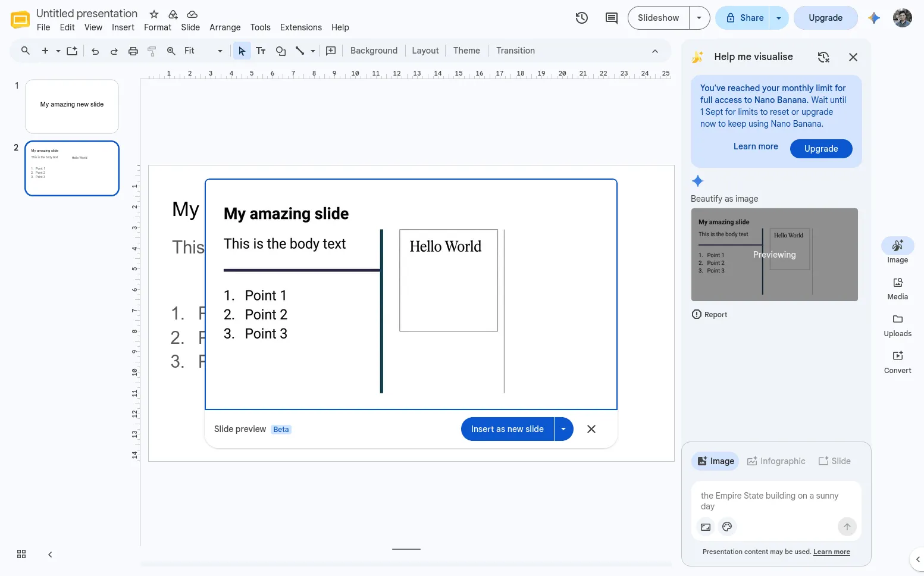The image size is (924, 576).
Task: Star the Untitled presentation
Action: coord(154,14)
